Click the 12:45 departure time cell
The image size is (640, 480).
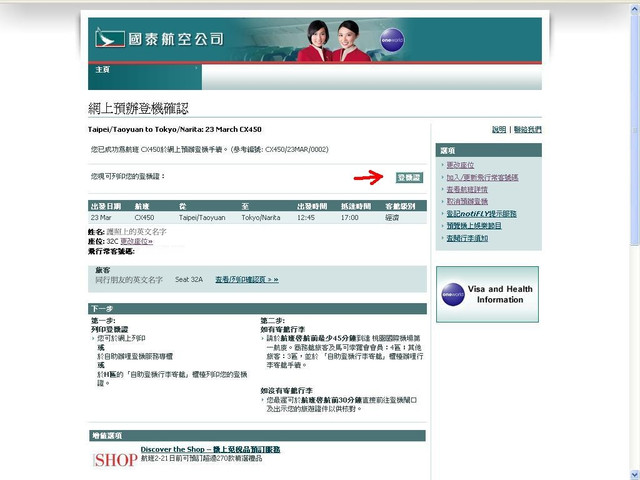pyautogui.click(x=306, y=218)
